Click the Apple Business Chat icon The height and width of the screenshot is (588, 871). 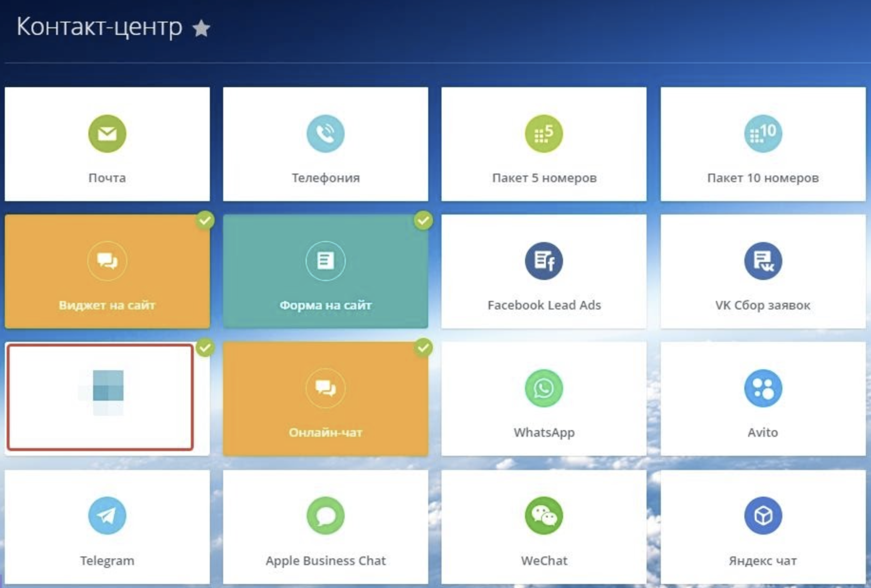click(x=326, y=515)
